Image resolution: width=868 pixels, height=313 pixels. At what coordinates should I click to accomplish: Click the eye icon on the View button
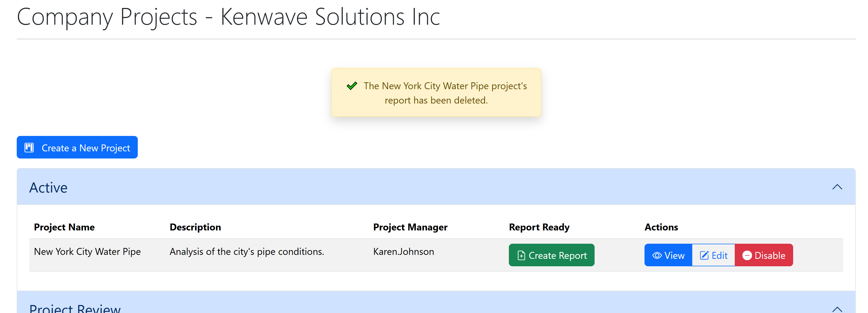point(657,255)
